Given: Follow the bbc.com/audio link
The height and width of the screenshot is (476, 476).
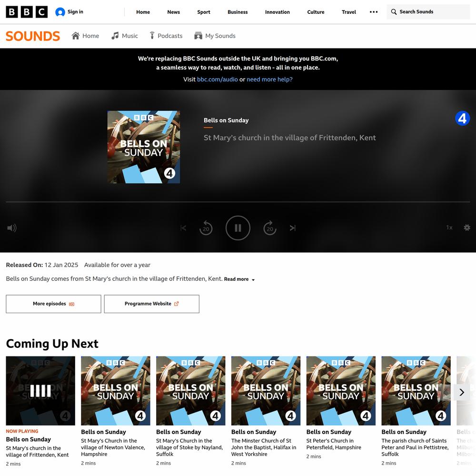Looking at the screenshot, I should [x=218, y=79].
